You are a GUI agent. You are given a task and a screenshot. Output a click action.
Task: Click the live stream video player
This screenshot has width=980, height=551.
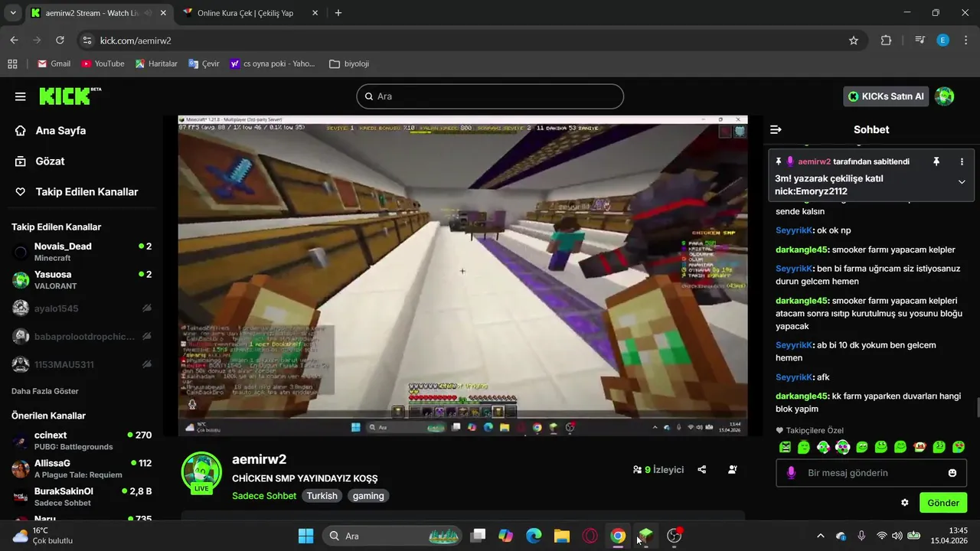[462, 275]
